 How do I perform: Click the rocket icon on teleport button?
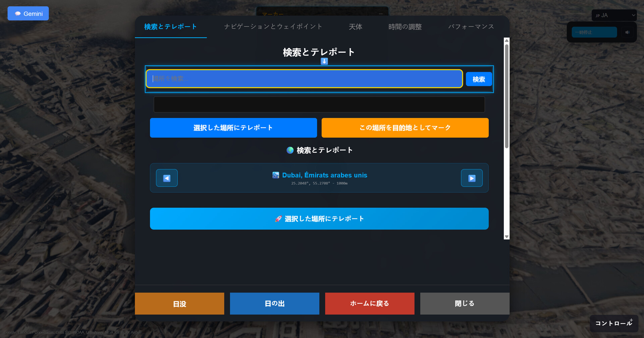click(x=278, y=219)
